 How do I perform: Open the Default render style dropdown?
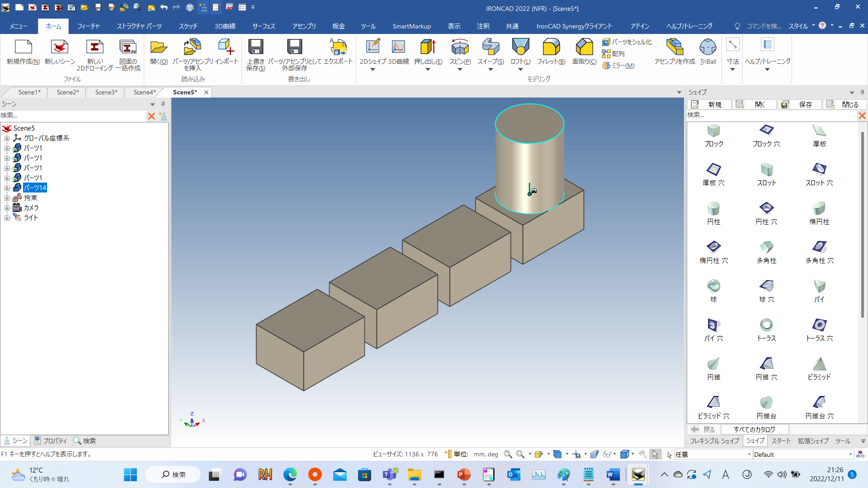[x=851, y=454]
